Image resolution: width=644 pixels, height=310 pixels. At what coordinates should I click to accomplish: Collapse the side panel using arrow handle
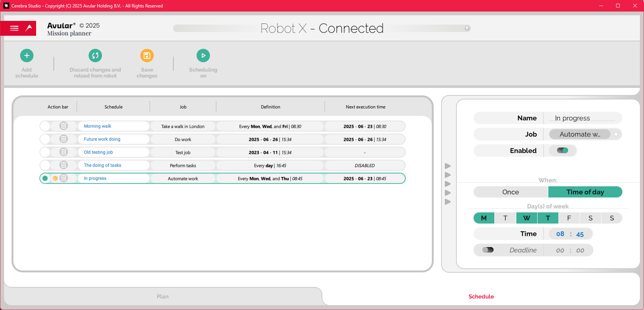[x=448, y=184]
